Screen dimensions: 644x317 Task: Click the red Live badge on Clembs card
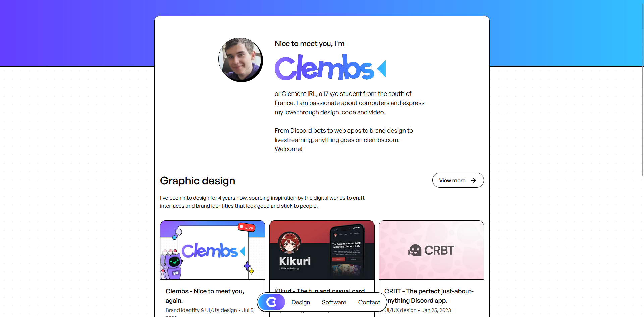247,227
